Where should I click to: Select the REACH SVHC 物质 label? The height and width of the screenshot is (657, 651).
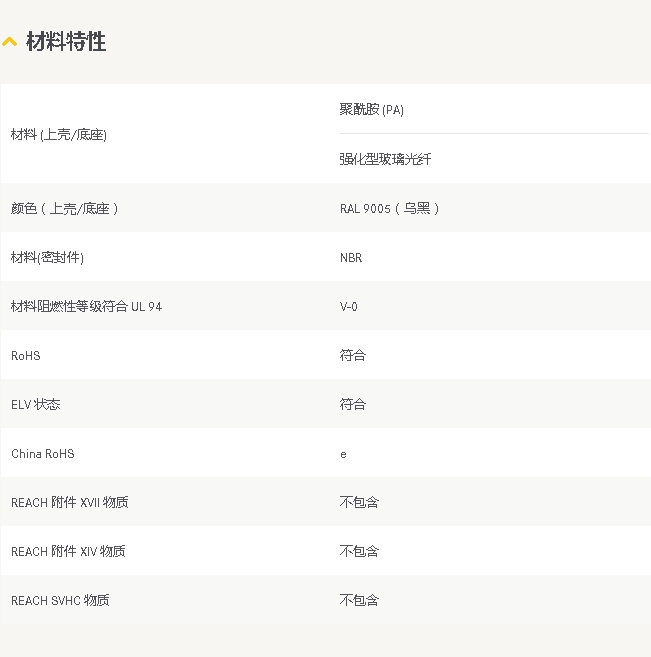pos(60,601)
